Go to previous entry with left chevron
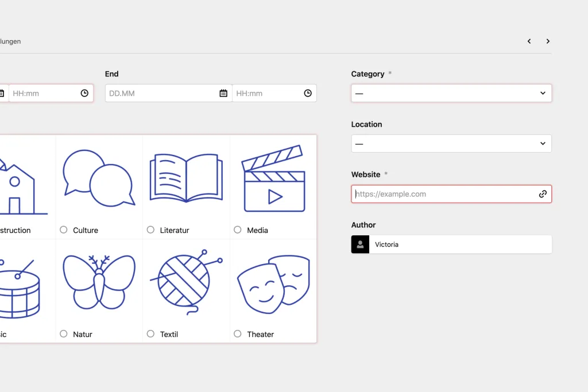 tap(529, 41)
